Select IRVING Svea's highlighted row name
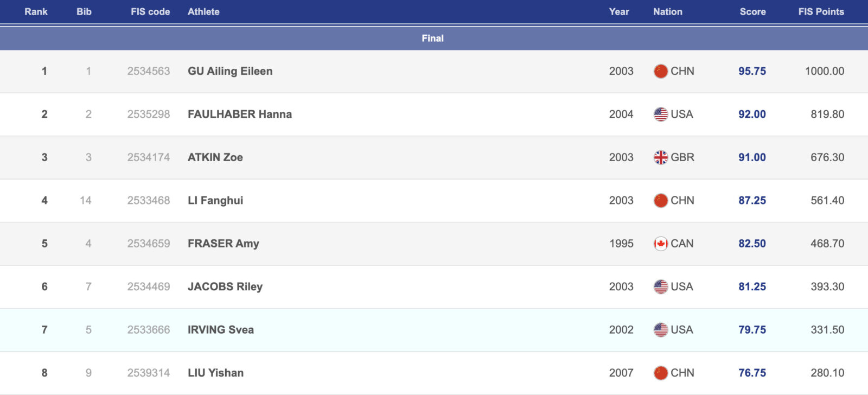Image resolution: width=868 pixels, height=395 pixels. [x=220, y=330]
